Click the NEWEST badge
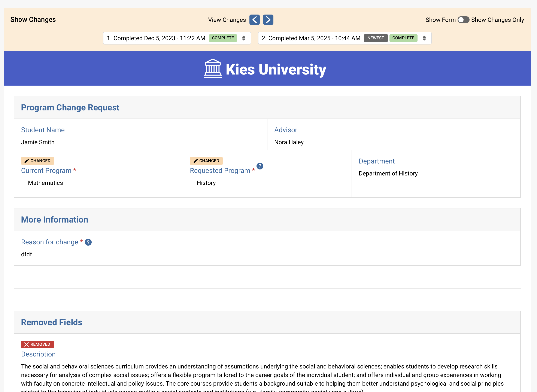This screenshot has width=537, height=392. pyautogui.click(x=375, y=38)
